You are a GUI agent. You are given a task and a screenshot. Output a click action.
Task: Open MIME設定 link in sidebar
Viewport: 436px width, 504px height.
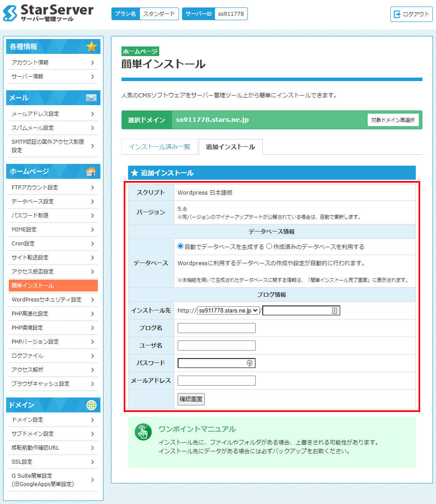pyautogui.click(x=53, y=230)
